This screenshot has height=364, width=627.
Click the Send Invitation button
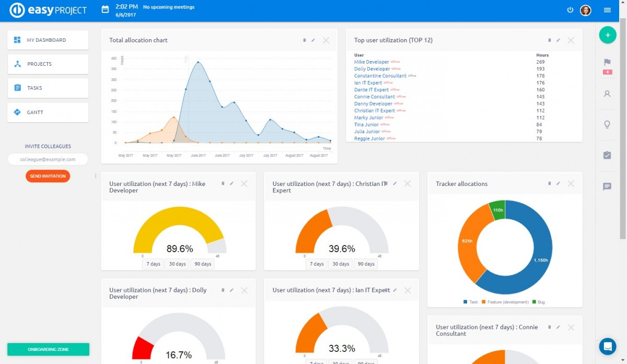[48, 176]
